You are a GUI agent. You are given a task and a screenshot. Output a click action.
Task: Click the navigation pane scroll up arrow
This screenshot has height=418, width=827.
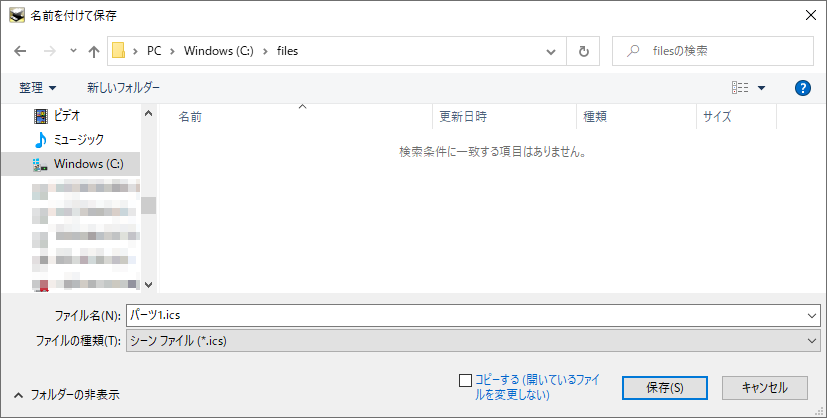point(149,113)
